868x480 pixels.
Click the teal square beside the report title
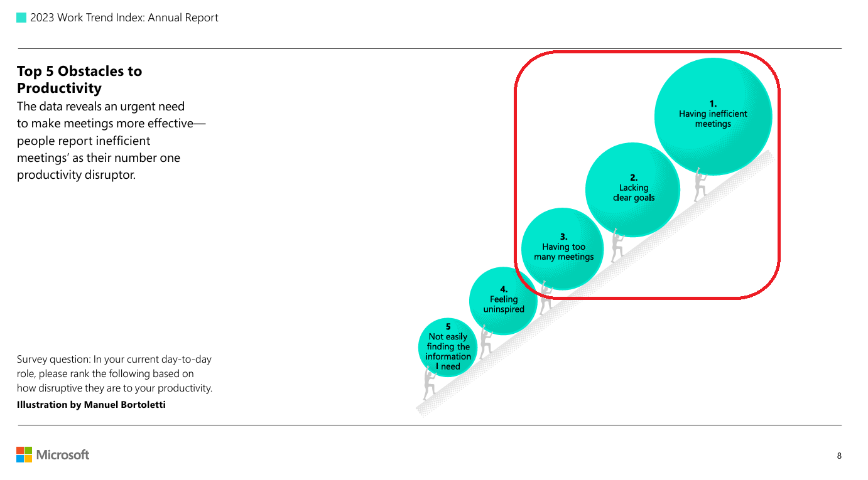pos(21,18)
